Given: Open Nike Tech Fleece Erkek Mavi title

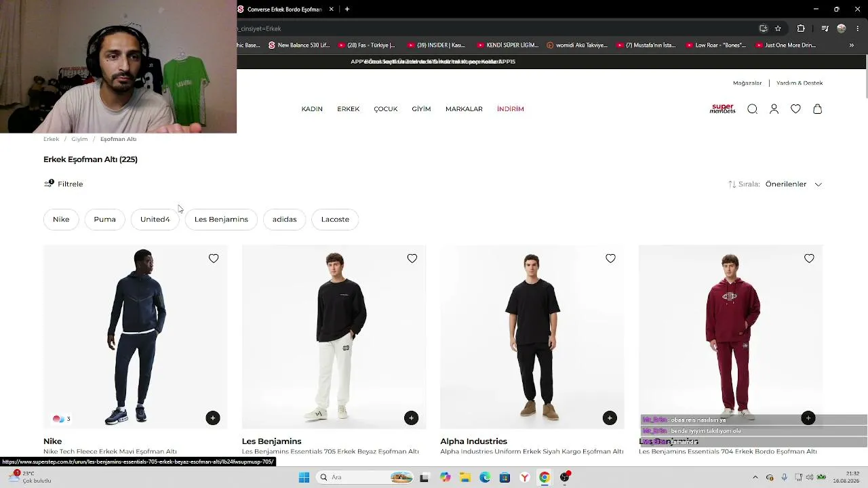Looking at the screenshot, I should [110, 451].
